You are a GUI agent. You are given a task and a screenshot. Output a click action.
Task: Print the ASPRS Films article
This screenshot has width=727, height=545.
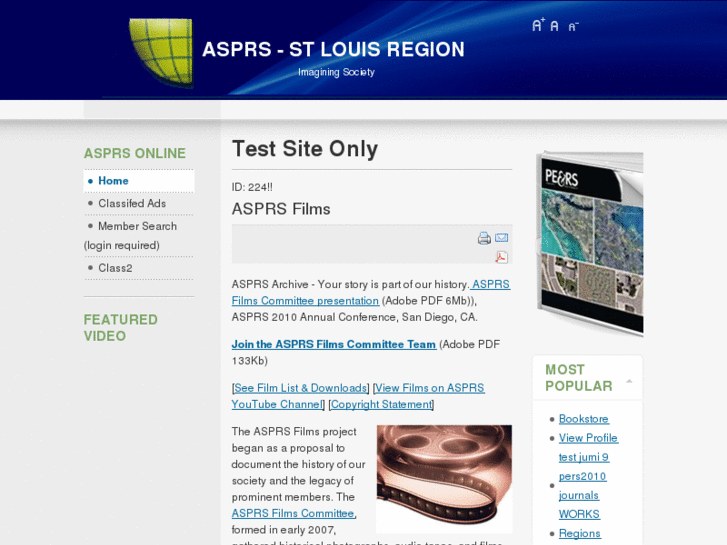coord(484,238)
